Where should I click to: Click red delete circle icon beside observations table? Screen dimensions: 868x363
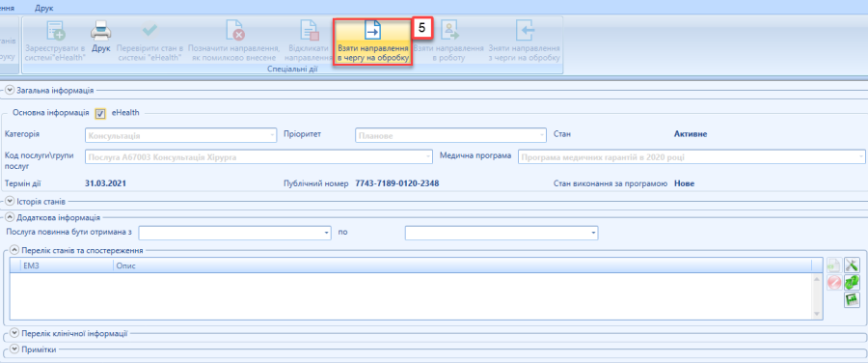(x=833, y=283)
